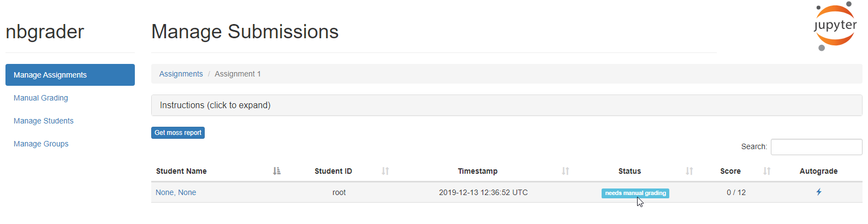Expand the Instructions panel
Viewport: 868px width, 224px height.
pos(507,105)
